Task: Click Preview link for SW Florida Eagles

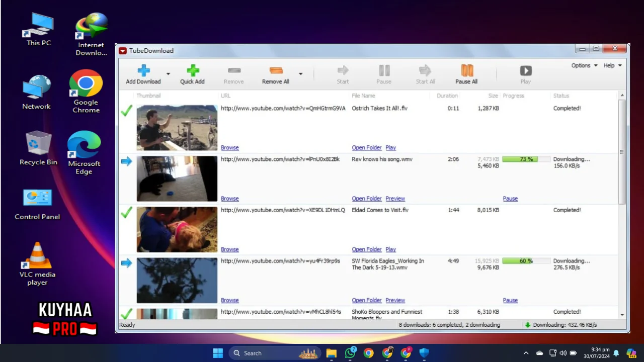Action: (x=395, y=300)
